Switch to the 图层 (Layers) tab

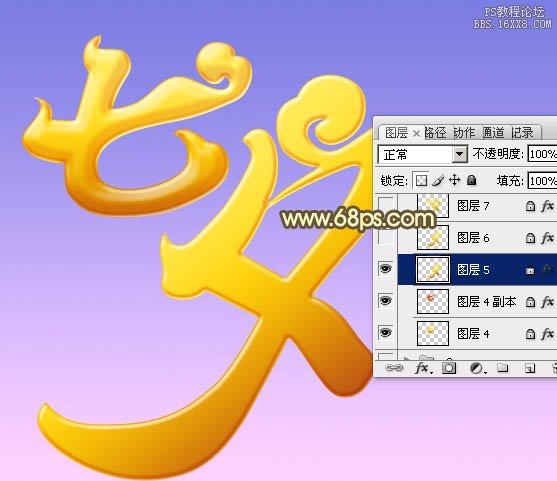coord(396,133)
